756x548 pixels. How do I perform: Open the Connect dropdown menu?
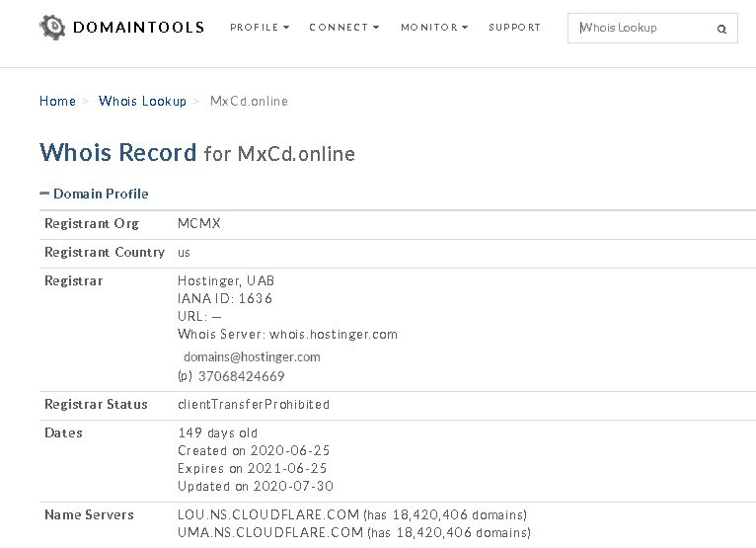pos(344,28)
